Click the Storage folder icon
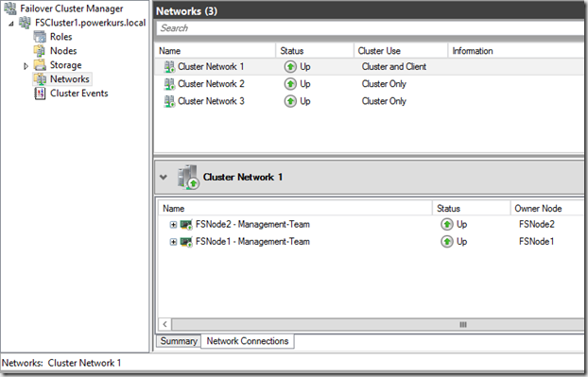 click(x=40, y=65)
